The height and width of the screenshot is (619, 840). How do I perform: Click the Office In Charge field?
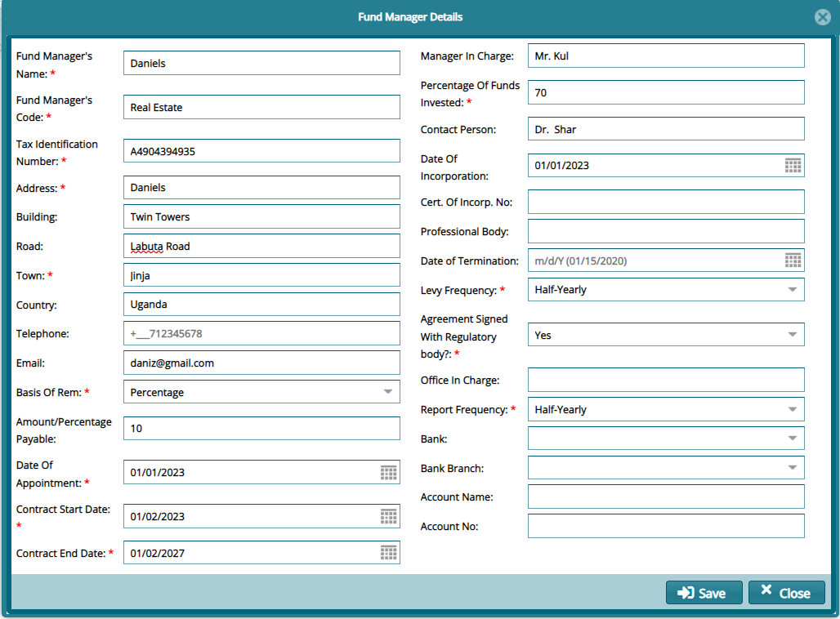[x=666, y=381]
